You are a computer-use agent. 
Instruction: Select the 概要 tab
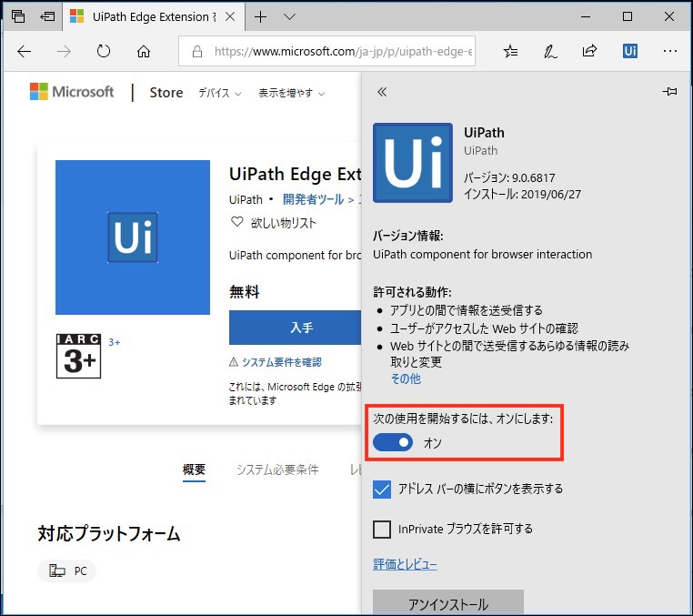pyautogui.click(x=194, y=470)
